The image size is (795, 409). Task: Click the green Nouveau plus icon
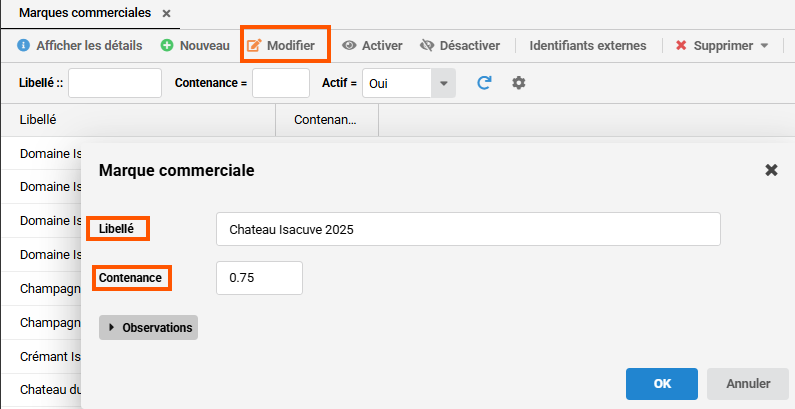(x=167, y=45)
